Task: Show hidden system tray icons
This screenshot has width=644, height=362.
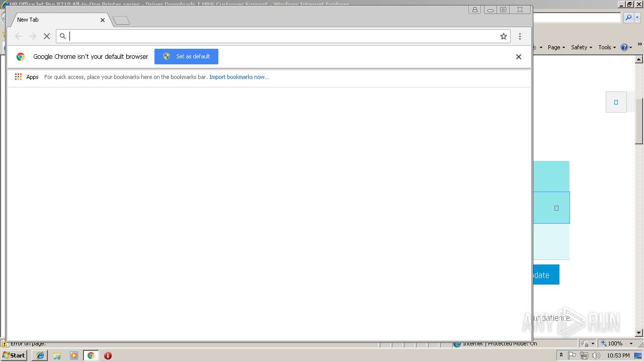Action: click(x=561, y=355)
